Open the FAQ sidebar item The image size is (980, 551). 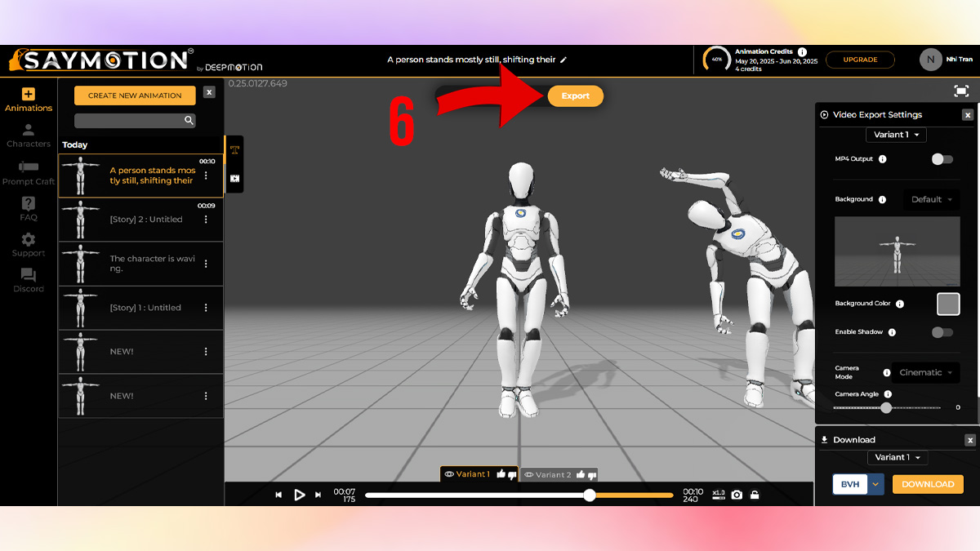click(x=29, y=210)
